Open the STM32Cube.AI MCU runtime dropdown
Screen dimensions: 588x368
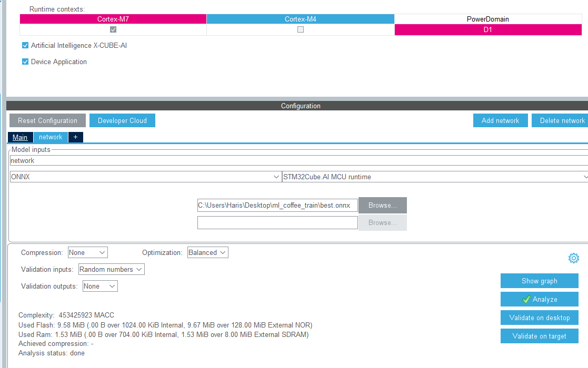(x=583, y=177)
